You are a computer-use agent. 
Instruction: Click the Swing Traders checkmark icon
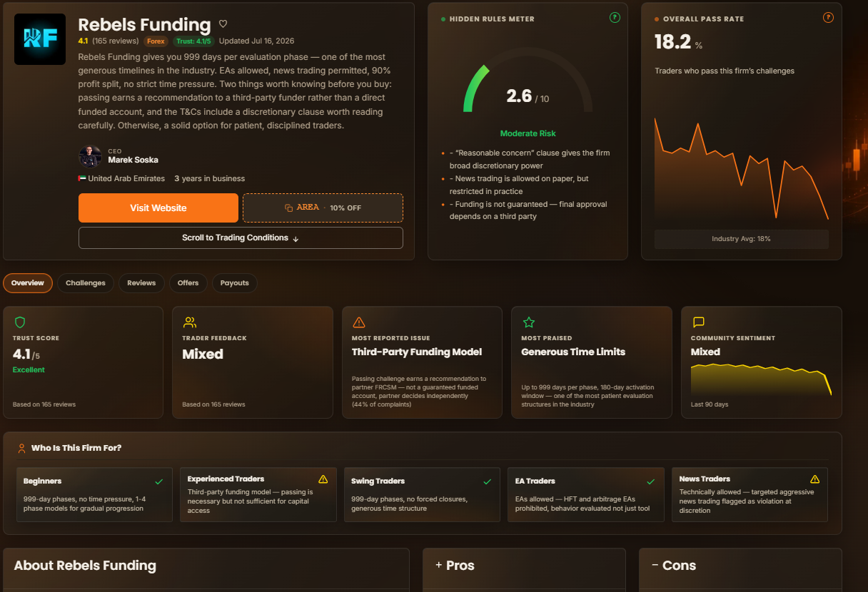[487, 481]
